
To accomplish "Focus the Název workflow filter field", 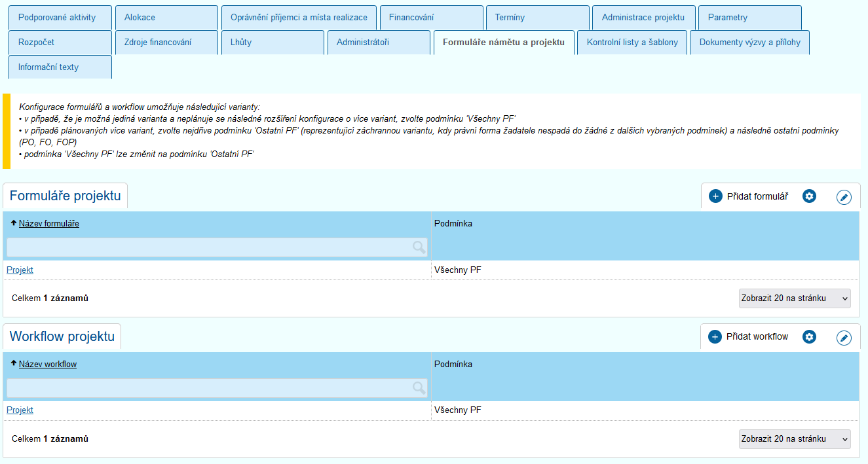I will [x=208, y=388].
